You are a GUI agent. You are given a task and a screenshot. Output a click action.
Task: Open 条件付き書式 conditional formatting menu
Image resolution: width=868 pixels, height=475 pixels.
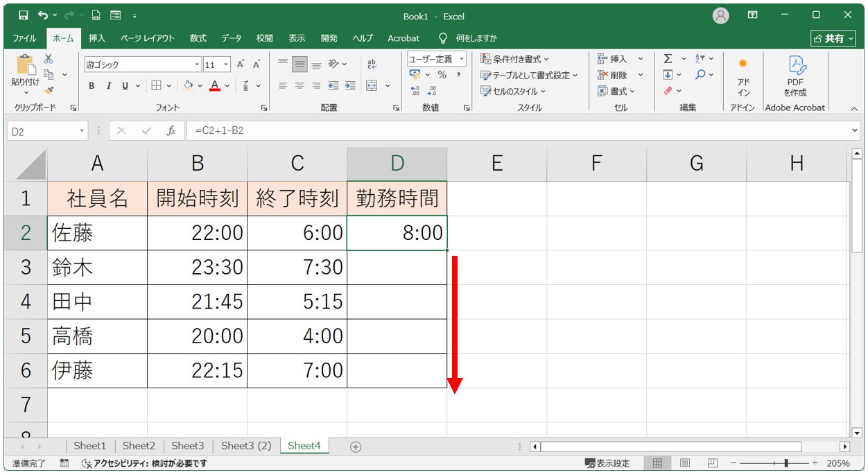click(x=514, y=59)
